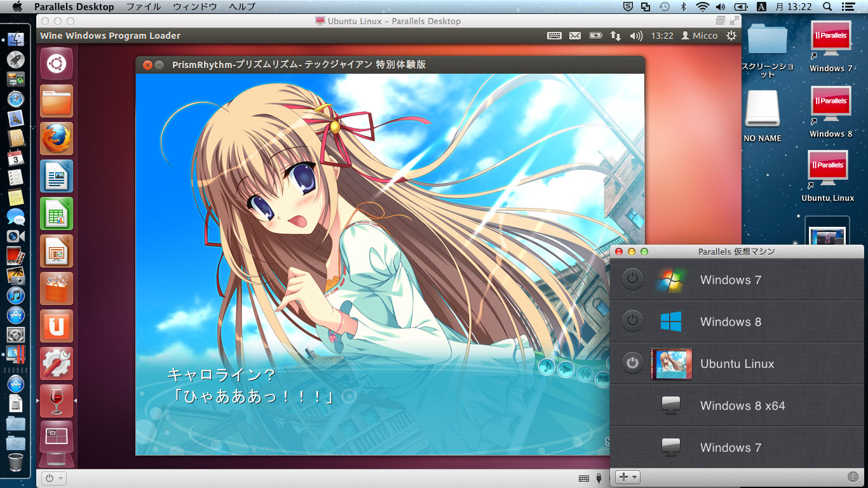Click macOS menu bar clock 月 13:22
Viewport: 868px width, 488px height.
coord(794,7)
